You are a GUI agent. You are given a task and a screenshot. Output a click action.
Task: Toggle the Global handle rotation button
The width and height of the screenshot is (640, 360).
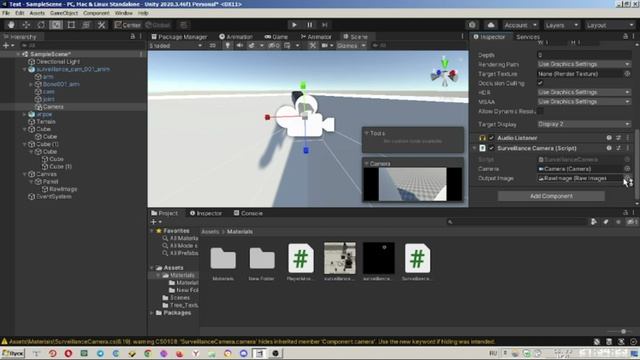click(x=158, y=25)
